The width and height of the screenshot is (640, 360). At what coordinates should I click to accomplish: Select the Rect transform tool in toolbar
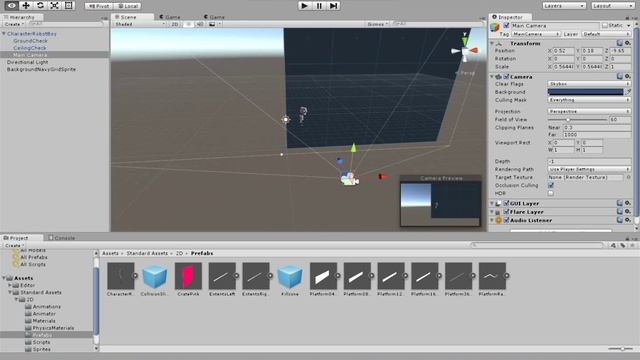[x=69, y=5]
